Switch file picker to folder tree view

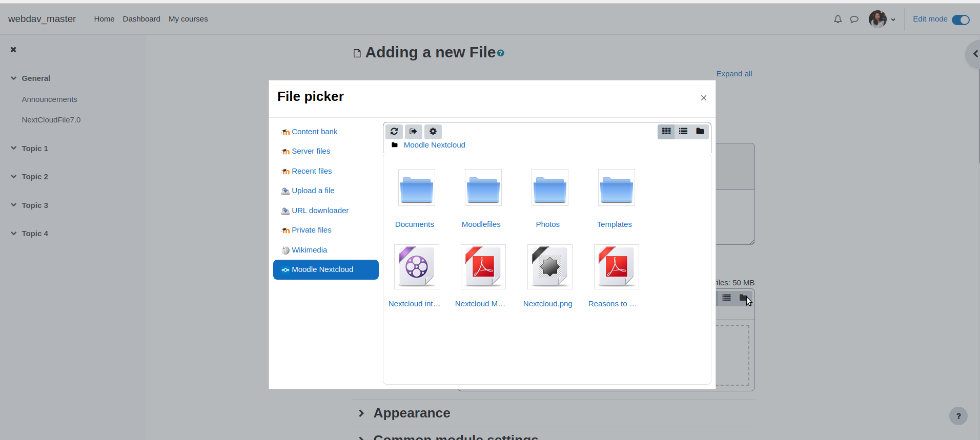pyautogui.click(x=700, y=132)
